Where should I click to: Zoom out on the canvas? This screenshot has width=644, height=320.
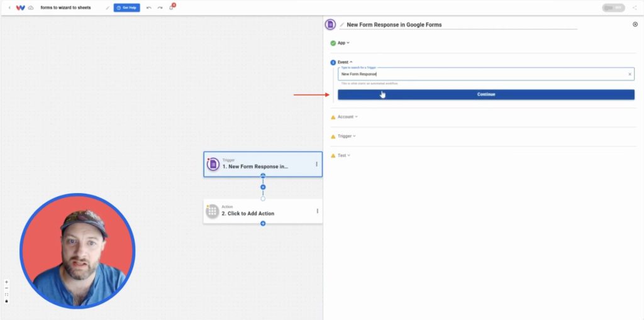[6, 289]
